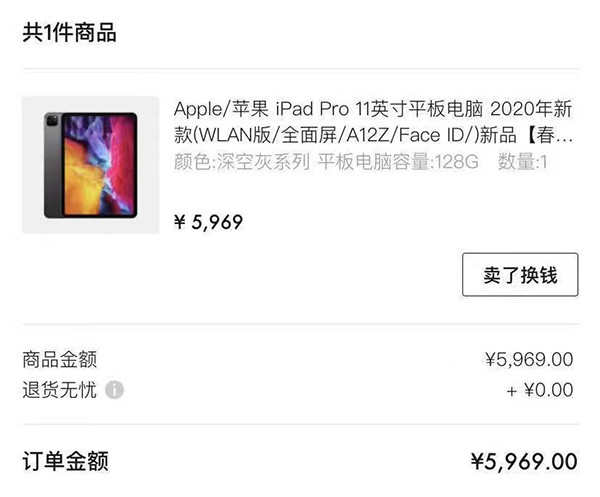
Task: Tap the 卖了换钱 button
Action: click(520, 274)
